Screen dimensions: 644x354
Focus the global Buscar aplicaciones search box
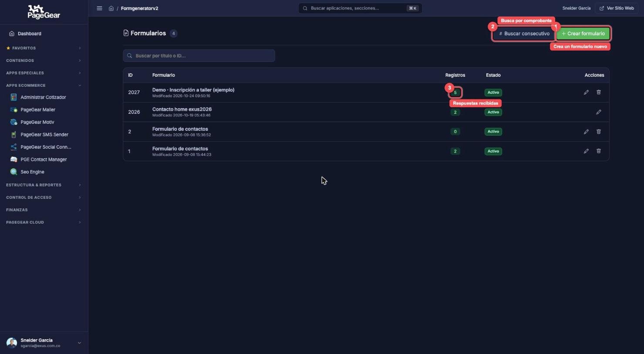tap(360, 8)
